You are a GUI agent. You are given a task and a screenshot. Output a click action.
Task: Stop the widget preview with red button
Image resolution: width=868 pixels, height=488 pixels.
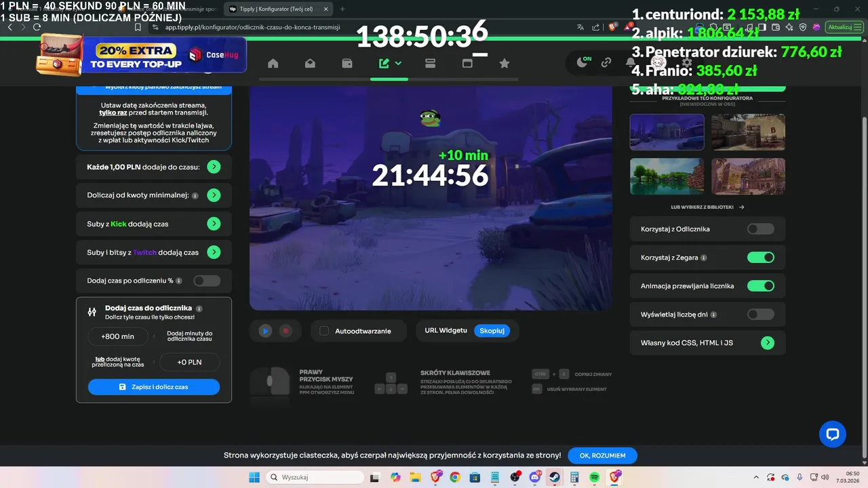tap(285, 331)
